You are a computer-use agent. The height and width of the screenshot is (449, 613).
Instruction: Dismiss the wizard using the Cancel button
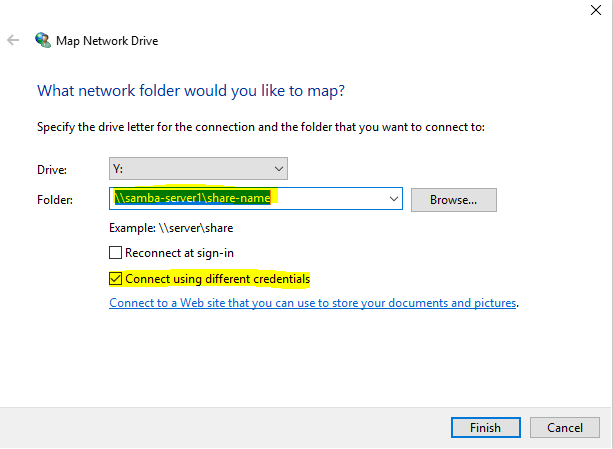pos(565,428)
